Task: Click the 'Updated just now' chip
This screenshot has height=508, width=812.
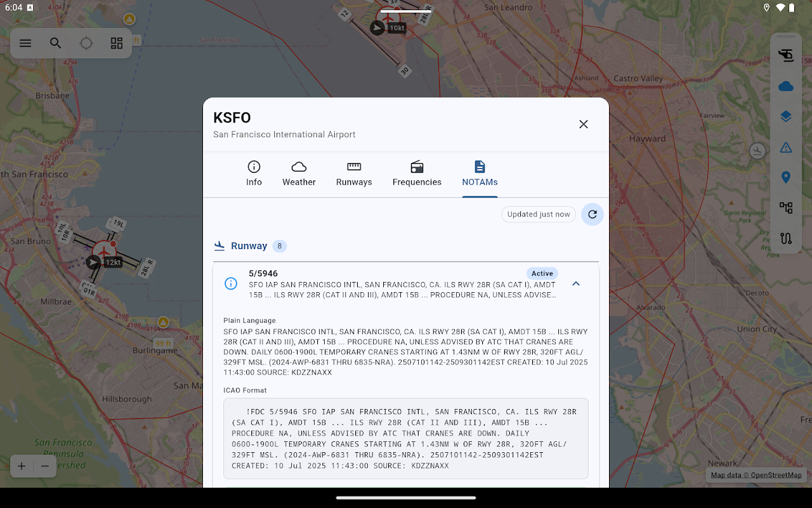Action: 539,215
